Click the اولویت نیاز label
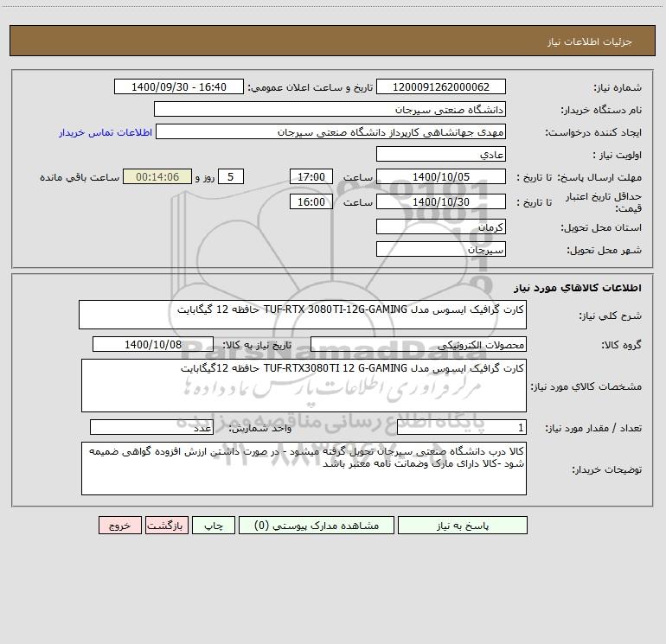 pyautogui.click(x=617, y=156)
